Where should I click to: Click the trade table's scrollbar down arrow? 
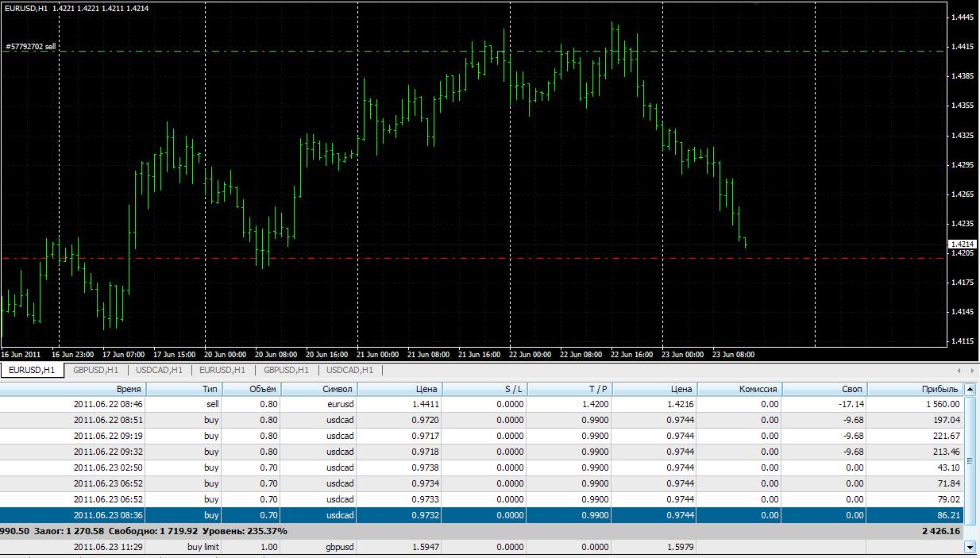click(970, 547)
